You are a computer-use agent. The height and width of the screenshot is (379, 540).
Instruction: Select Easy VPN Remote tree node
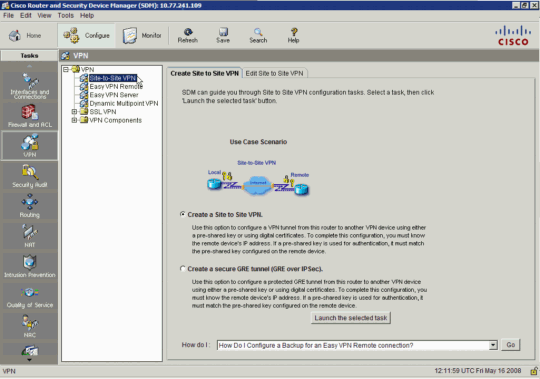click(116, 86)
